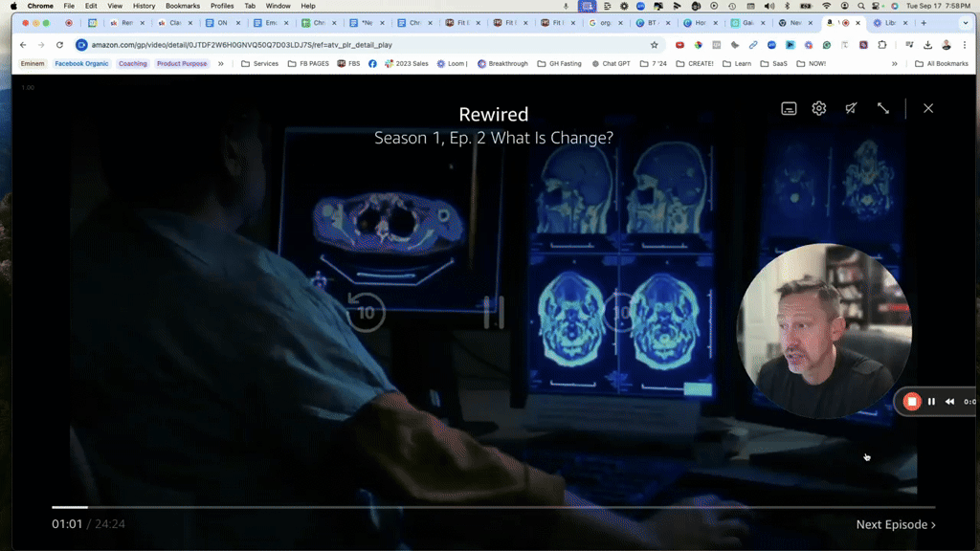
Task: Open the Chrome Extensions puzzle icon
Action: 881,45
